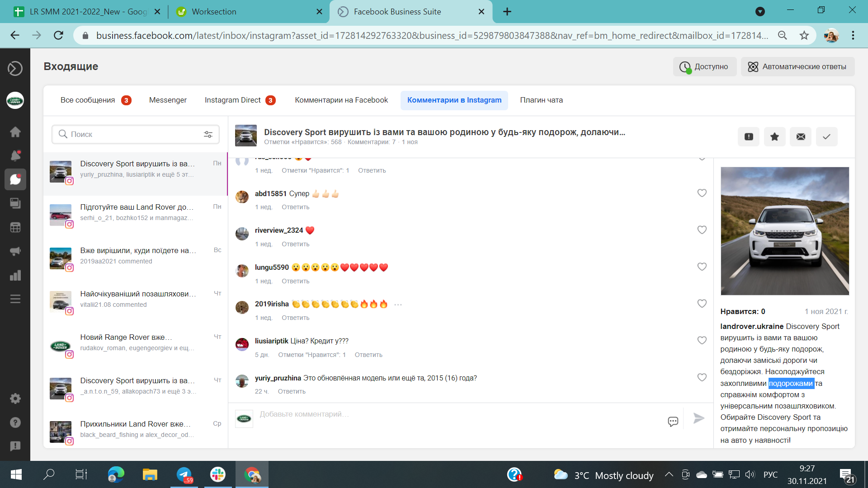Image resolution: width=868 pixels, height=488 pixels.
Task: Like lungu5590 comment with heart
Action: (x=702, y=267)
